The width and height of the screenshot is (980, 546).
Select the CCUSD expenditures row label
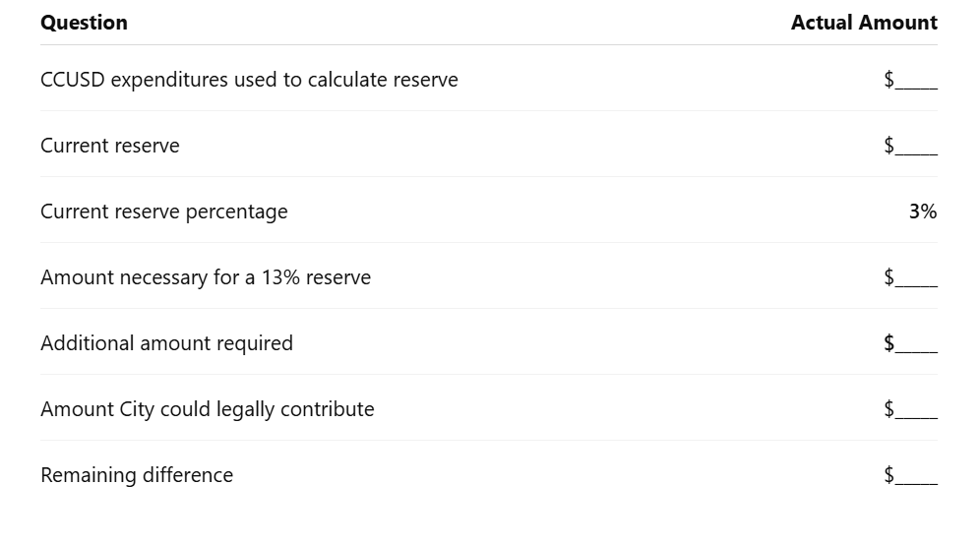tap(249, 80)
